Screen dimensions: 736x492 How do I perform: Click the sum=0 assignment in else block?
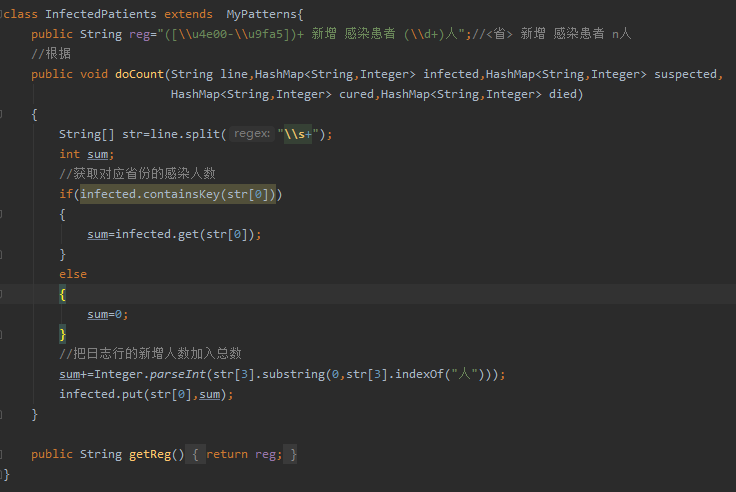108,314
